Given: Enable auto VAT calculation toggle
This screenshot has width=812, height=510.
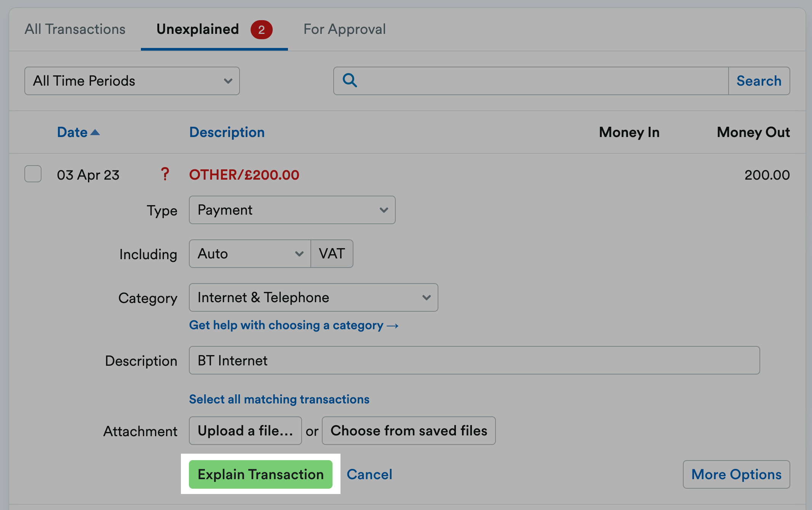Looking at the screenshot, I should 331,253.
